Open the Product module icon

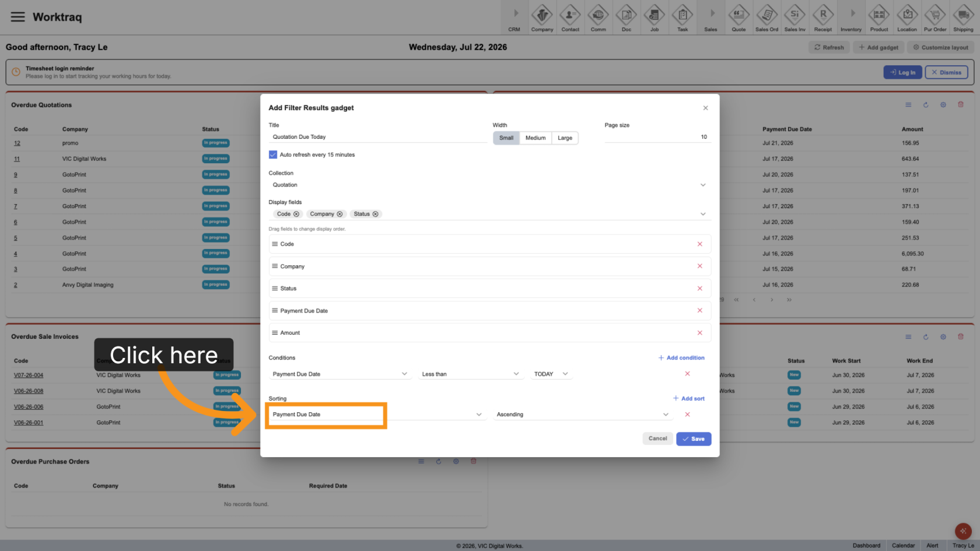pos(878,17)
